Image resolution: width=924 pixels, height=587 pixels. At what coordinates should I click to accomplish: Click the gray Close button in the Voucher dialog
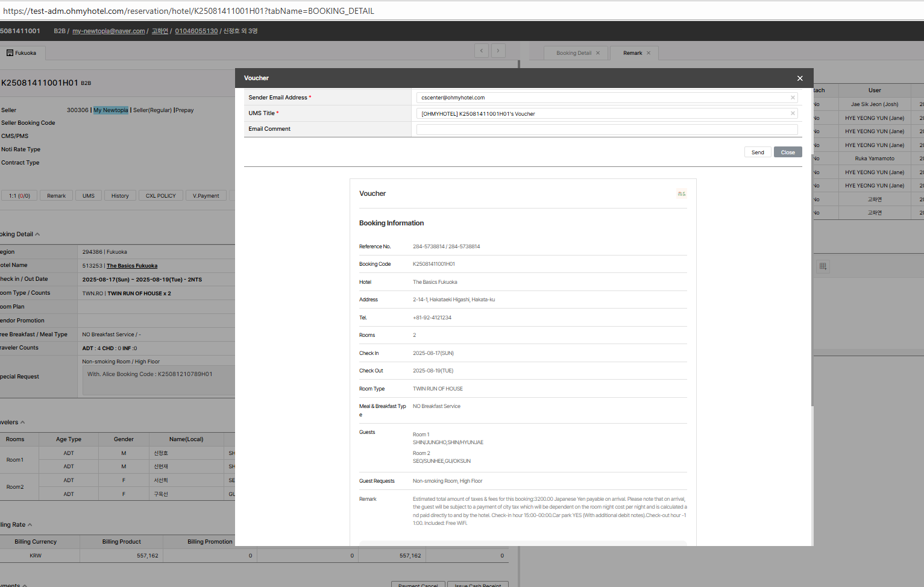tap(788, 152)
